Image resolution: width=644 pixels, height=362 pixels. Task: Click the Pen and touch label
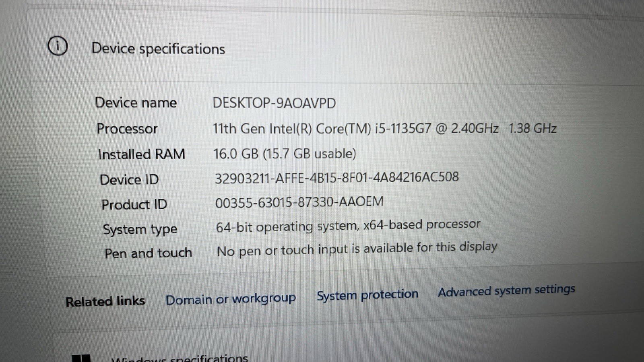click(148, 253)
